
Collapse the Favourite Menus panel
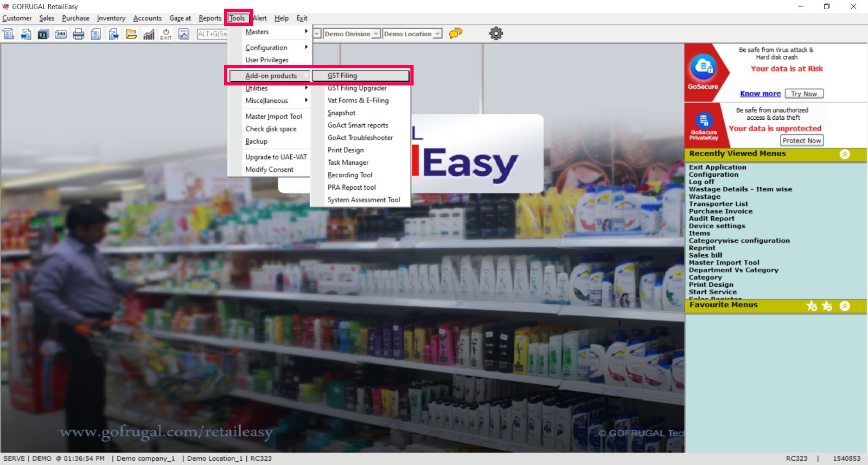click(845, 306)
